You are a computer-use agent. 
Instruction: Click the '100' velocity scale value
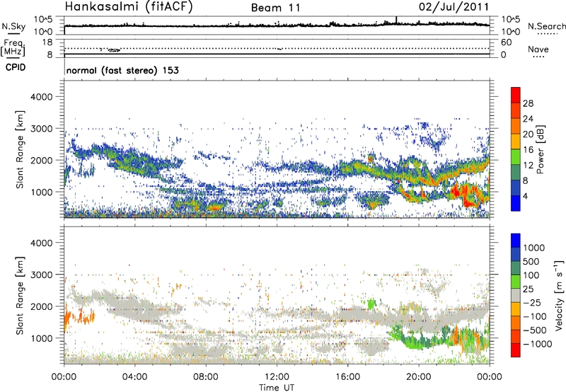pos(531,275)
